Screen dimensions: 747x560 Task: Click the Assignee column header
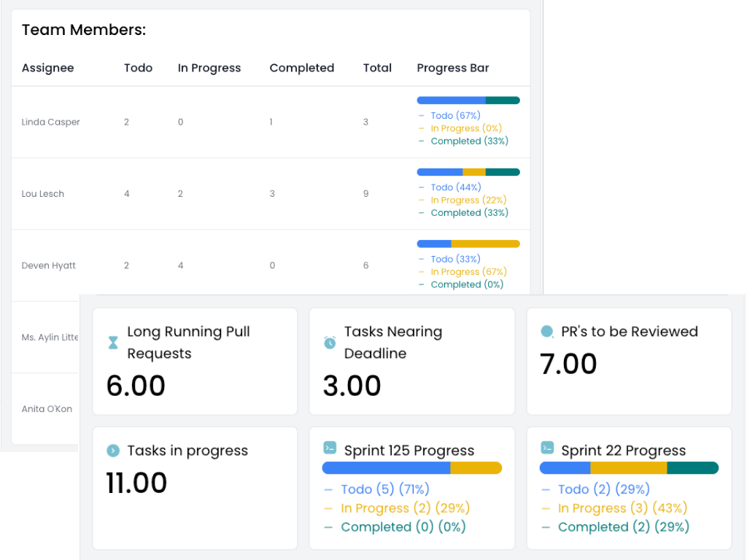click(48, 68)
